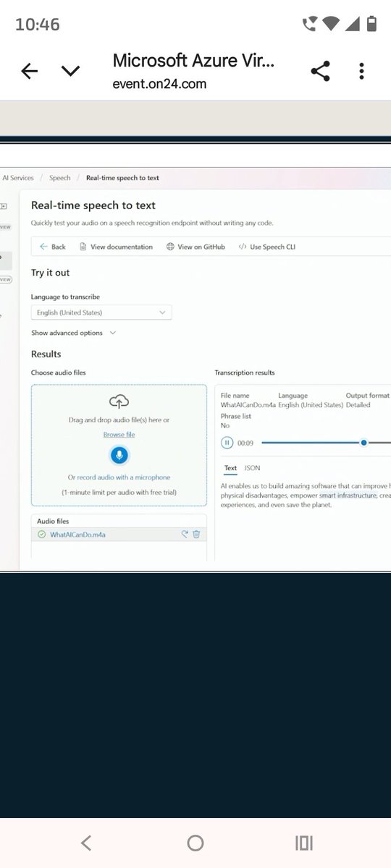Tap the share icon
Image resolution: width=391 pixels, height=868 pixels.
click(320, 71)
